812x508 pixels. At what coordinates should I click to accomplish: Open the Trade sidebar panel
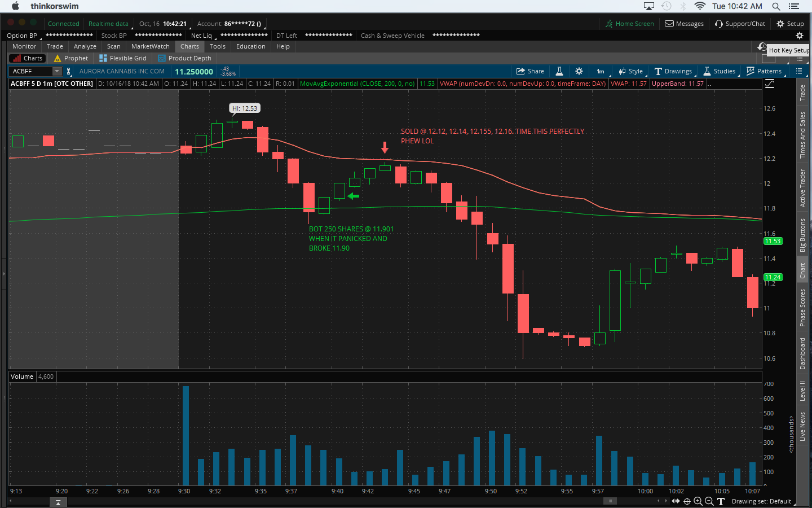pyautogui.click(x=802, y=93)
